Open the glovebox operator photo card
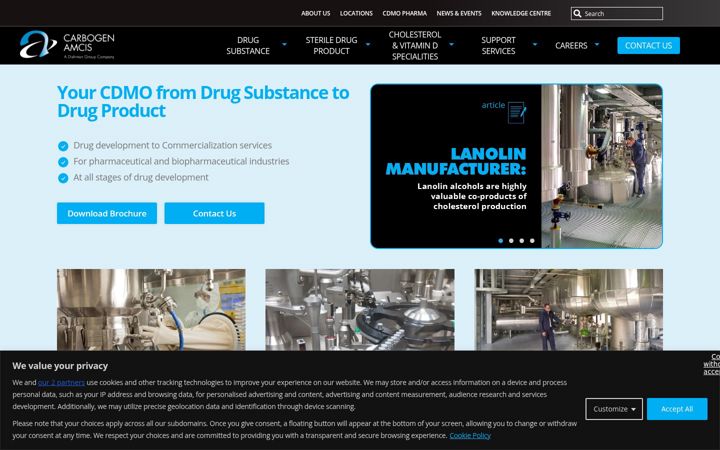Screen dimensions: 720x450 point(151,310)
